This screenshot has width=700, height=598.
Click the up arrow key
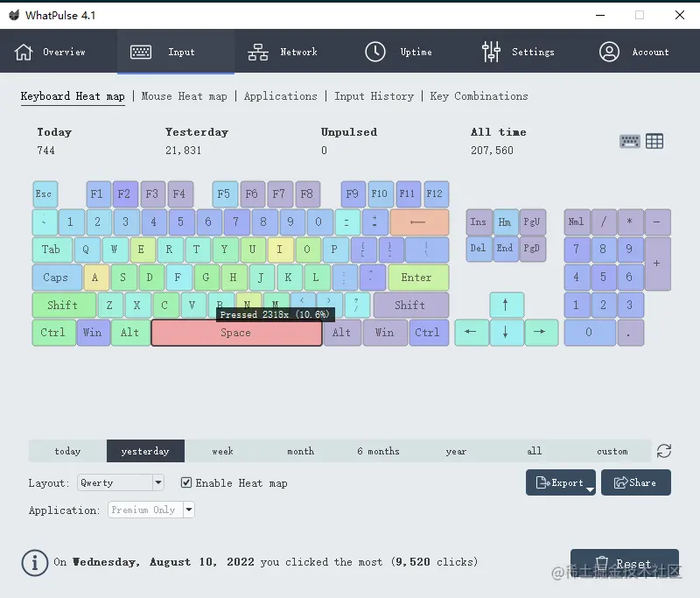coord(507,305)
